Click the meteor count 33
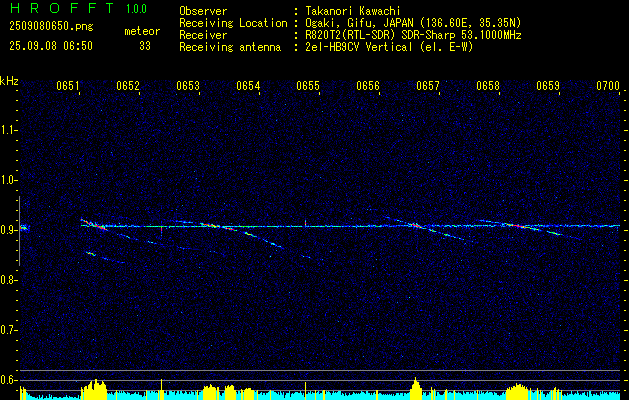This screenshot has height=400, width=629. [x=145, y=46]
